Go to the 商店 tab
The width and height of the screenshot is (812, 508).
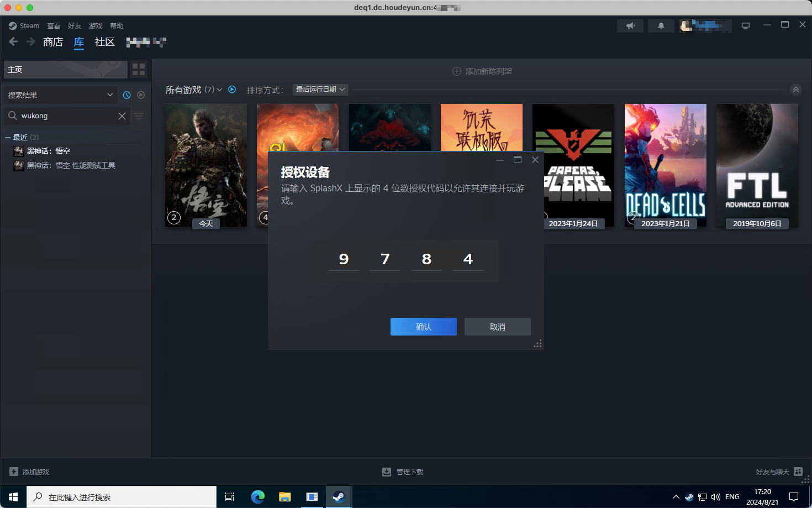point(53,42)
